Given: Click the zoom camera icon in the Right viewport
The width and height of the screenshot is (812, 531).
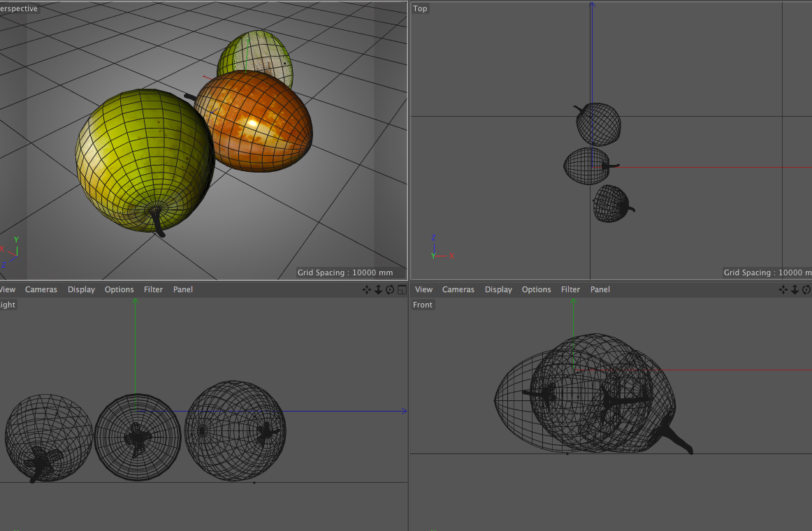Looking at the screenshot, I should (378, 289).
